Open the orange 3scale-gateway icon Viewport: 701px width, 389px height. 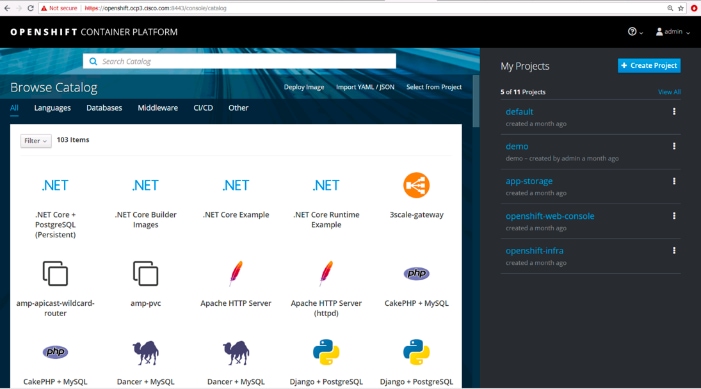click(x=416, y=185)
